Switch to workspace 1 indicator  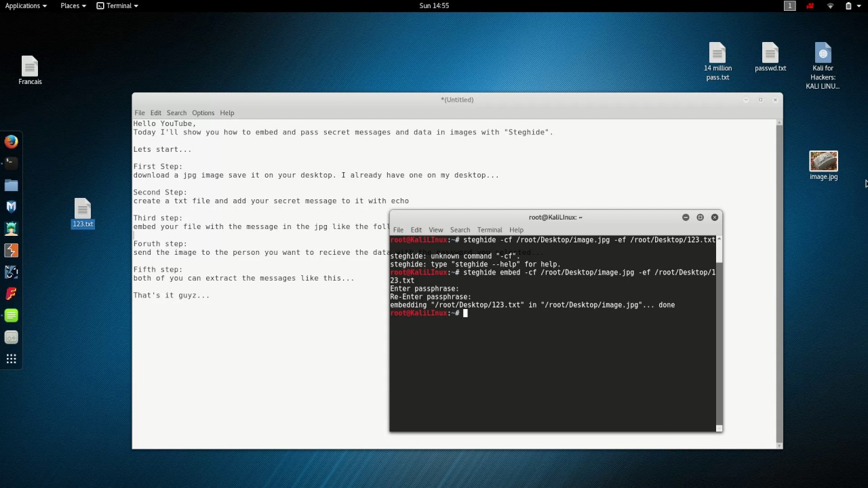click(x=789, y=5)
